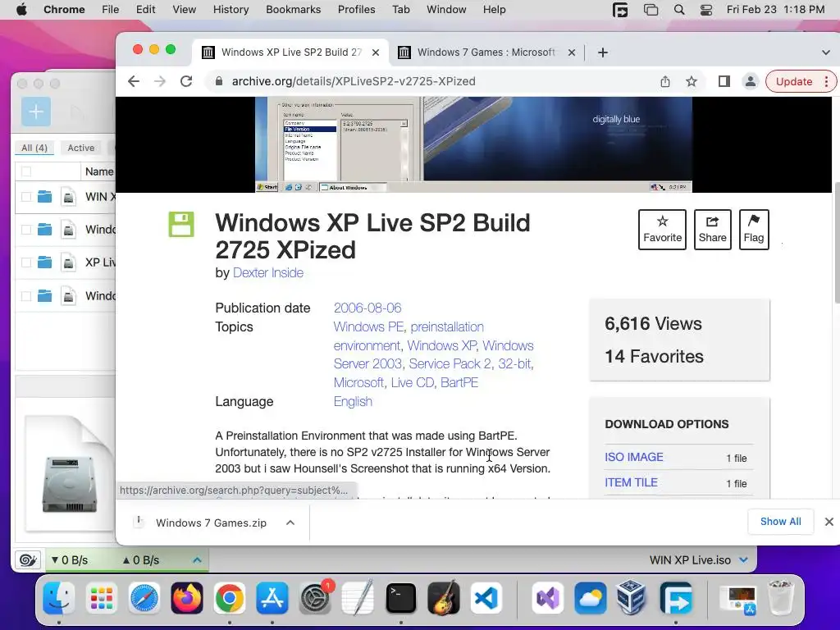Toggle Chrome side panel icon
840x630 pixels.
(724, 81)
